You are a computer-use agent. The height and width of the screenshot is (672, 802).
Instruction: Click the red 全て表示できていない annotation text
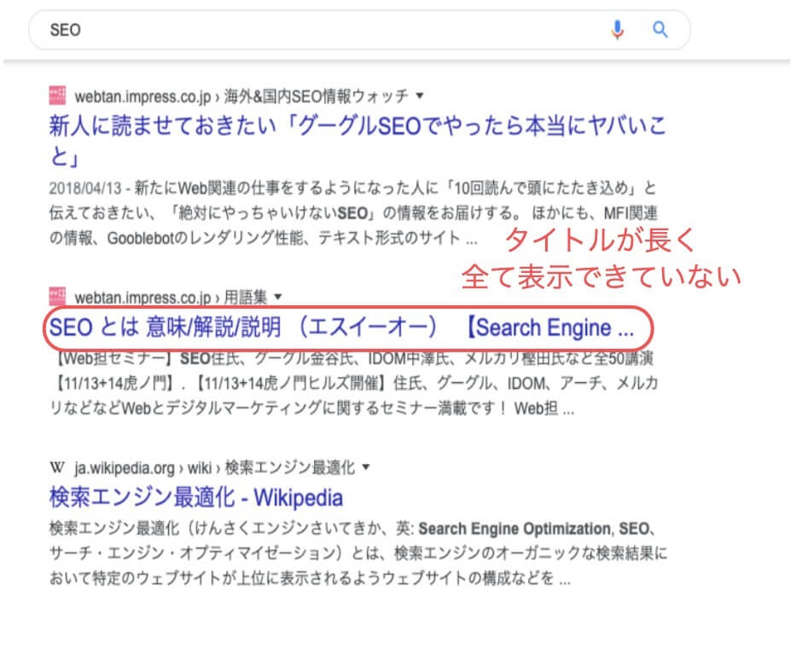pos(601,277)
